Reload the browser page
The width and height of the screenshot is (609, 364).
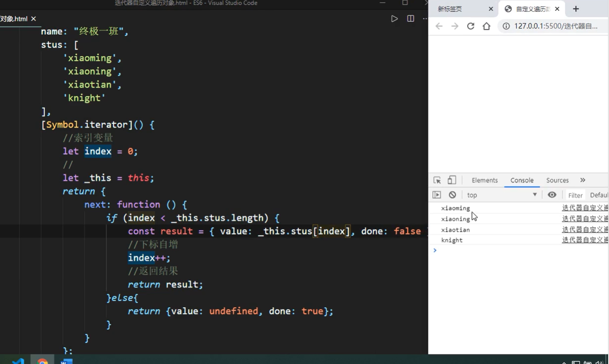point(470,26)
